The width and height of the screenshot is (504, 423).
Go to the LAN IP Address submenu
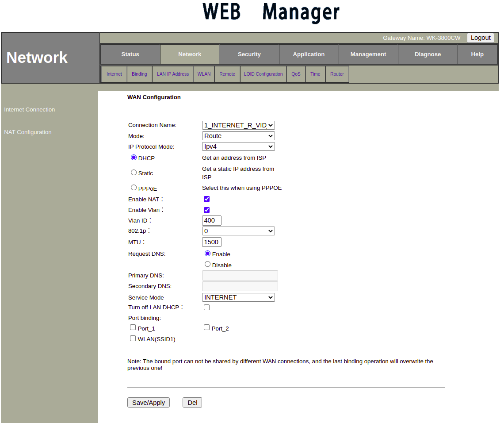[172, 74]
